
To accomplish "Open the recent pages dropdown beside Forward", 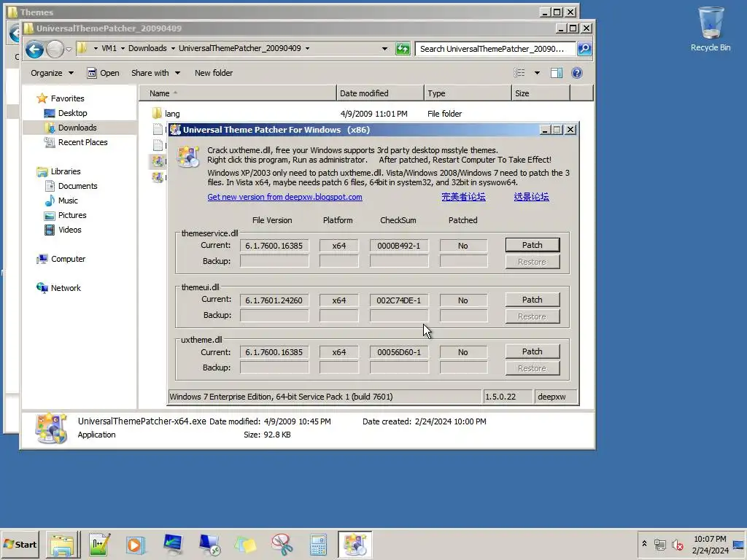I will point(69,49).
